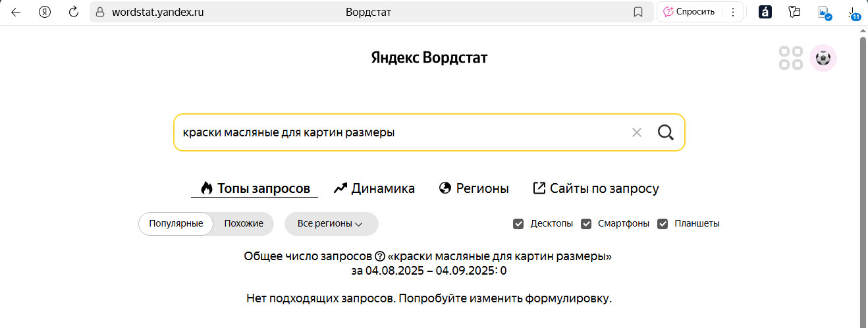Image resolution: width=868 pixels, height=328 pixels.
Task: Open the three-dot menu beside Спросить
Action: (x=732, y=12)
